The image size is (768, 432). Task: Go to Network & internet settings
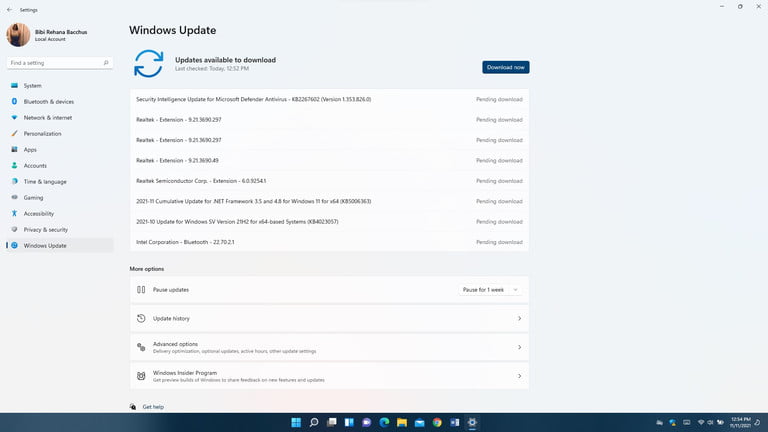(x=60, y=118)
